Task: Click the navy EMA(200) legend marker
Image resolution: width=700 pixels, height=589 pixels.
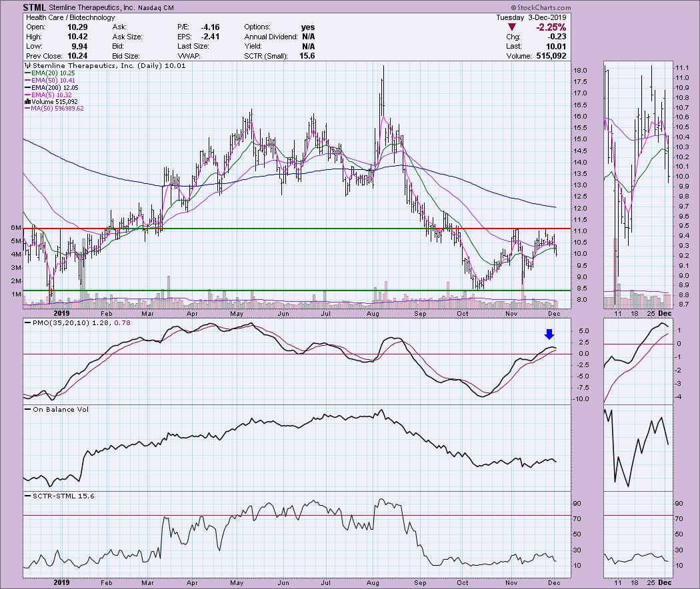Action: (29, 87)
